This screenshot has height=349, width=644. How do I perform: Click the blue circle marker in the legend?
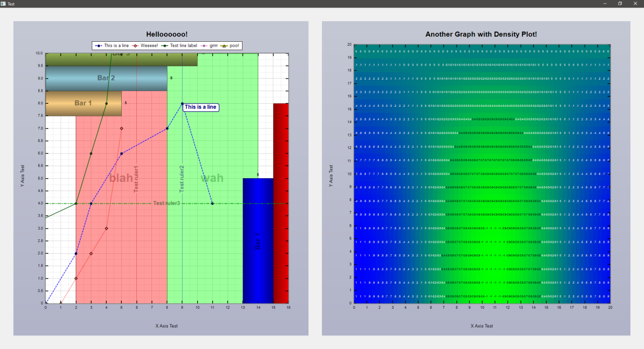click(99, 46)
